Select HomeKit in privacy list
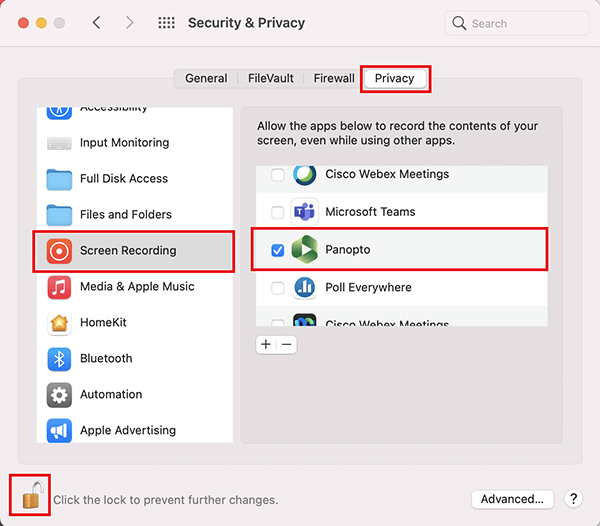The image size is (600, 526). (x=134, y=323)
